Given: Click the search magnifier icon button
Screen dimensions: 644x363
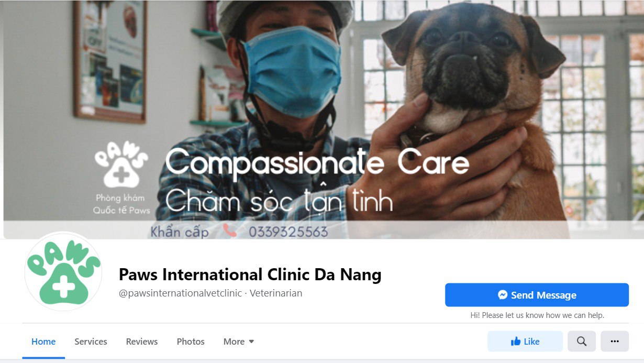Looking at the screenshot, I should (x=582, y=342).
